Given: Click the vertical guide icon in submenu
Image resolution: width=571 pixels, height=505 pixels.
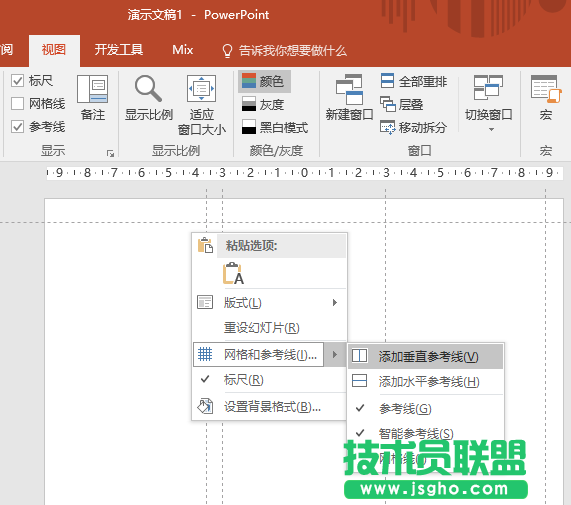Looking at the screenshot, I should click(x=360, y=356).
